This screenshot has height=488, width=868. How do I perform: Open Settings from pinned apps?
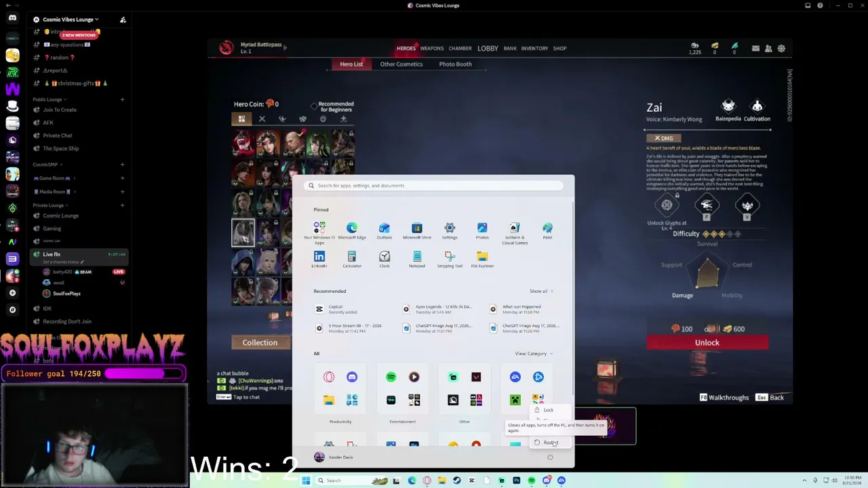pos(450,230)
